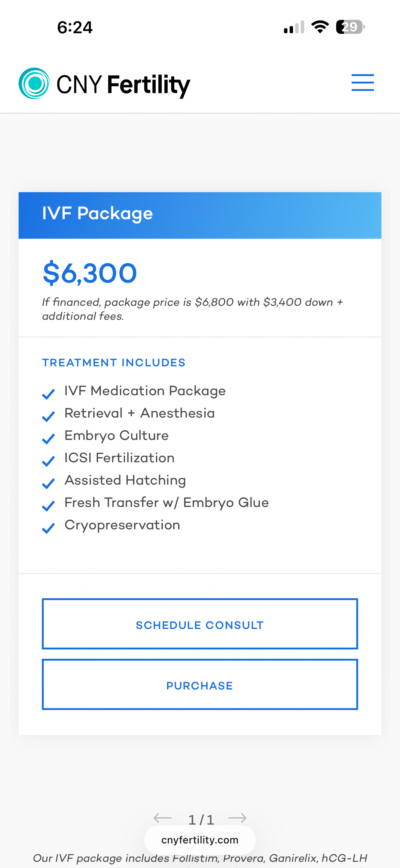Tap the battery indicator in status bar
This screenshot has height=868, width=400.
350,27
